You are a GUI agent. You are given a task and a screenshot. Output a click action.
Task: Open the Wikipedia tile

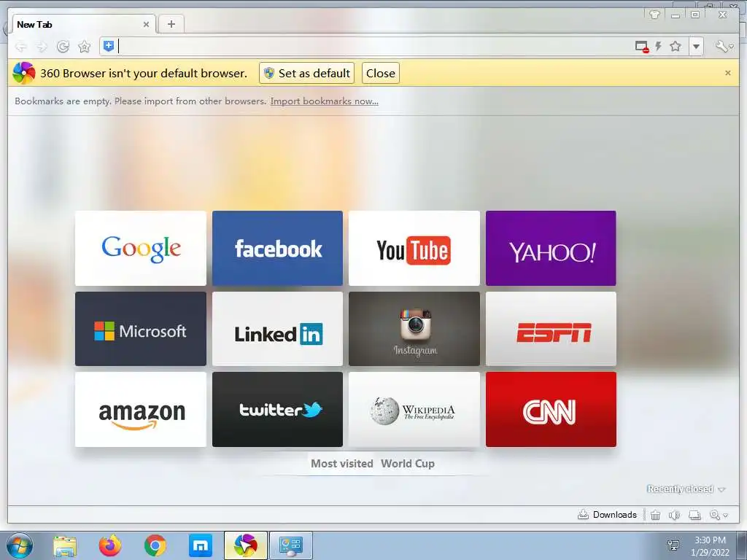414,410
